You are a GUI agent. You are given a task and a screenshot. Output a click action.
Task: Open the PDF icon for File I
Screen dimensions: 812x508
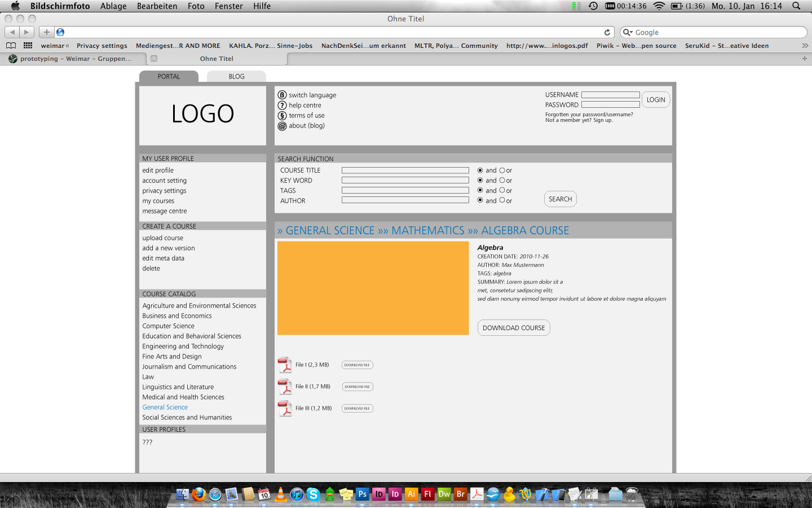tap(285, 365)
